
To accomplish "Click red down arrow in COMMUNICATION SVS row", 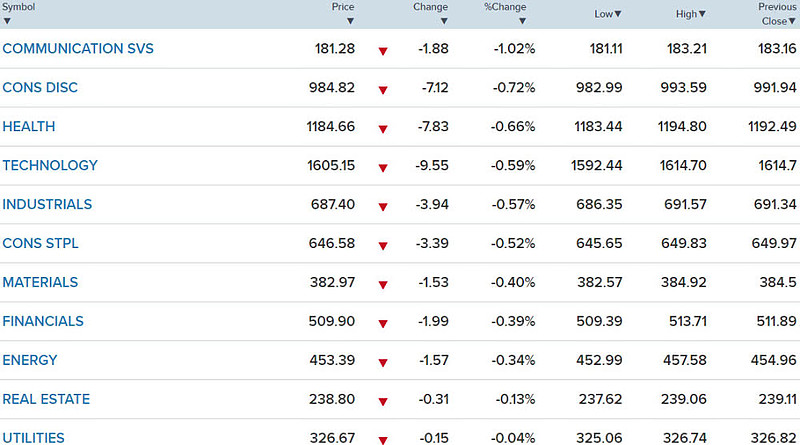I will [x=382, y=51].
